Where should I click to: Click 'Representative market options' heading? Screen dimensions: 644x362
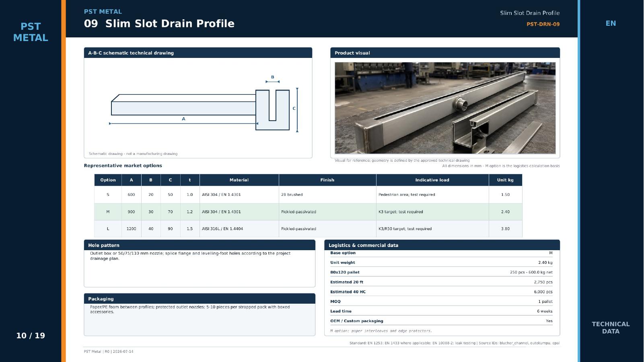coord(123,165)
